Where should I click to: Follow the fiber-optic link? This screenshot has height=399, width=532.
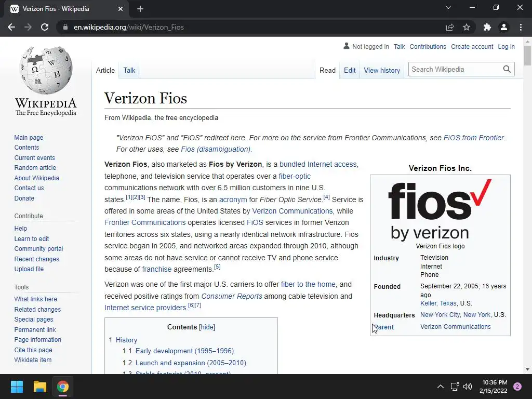(295, 176)
